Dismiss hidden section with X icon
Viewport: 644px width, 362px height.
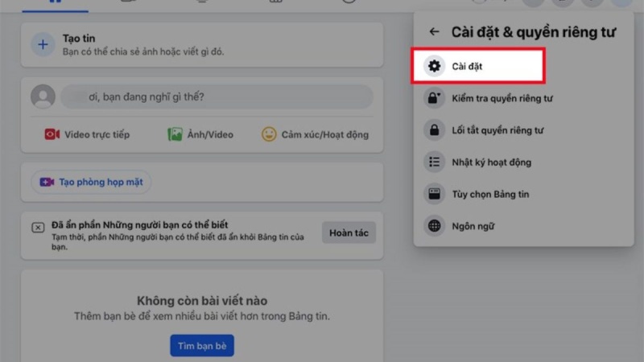[x=38, y=228]
